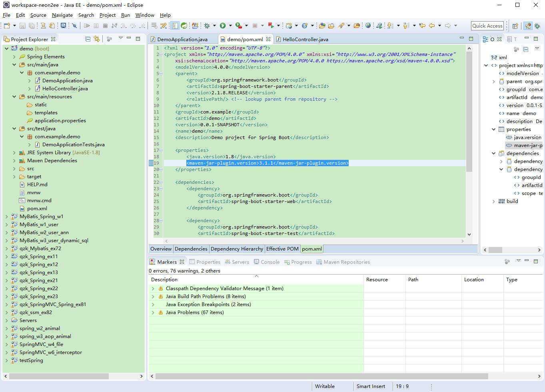
Task: Switch to the Java EE perspective icon
Action: click(x=528, y=26)
